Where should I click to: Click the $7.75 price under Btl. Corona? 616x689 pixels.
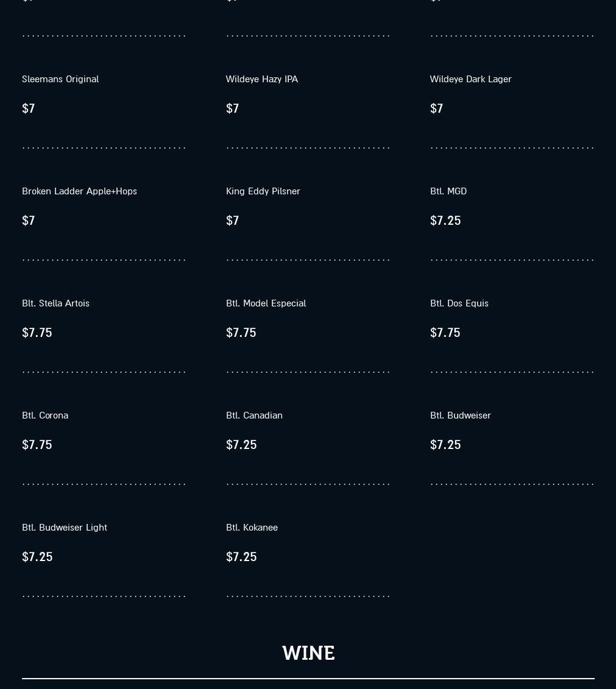coord(37,445)
